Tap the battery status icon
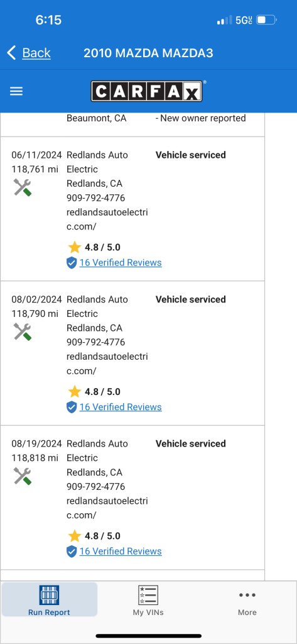 pyautogui.click(x=267, y=19)
